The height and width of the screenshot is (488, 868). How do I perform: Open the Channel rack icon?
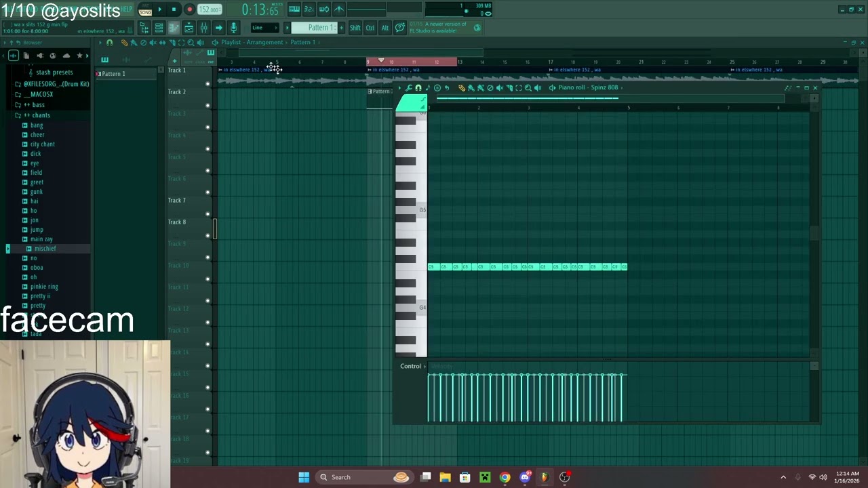(159, 28)
